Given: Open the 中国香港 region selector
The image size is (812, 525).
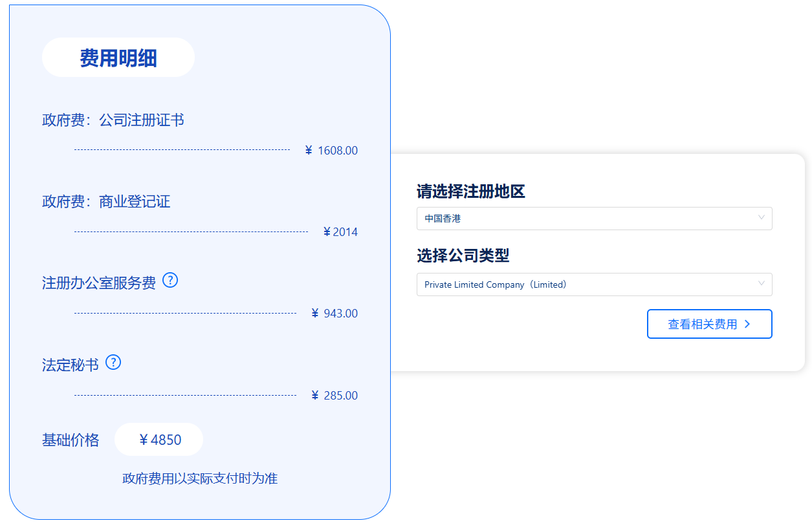Looking at the screenshot, I should [x=582, y=219].
